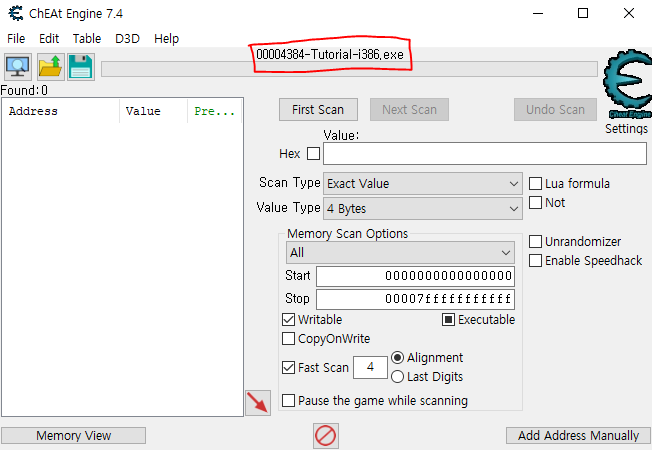Image resolution: width=652 pixels, height=450 pixels.
Task: Open the Scan Type dropdown
Action: (x=422, y=183)
